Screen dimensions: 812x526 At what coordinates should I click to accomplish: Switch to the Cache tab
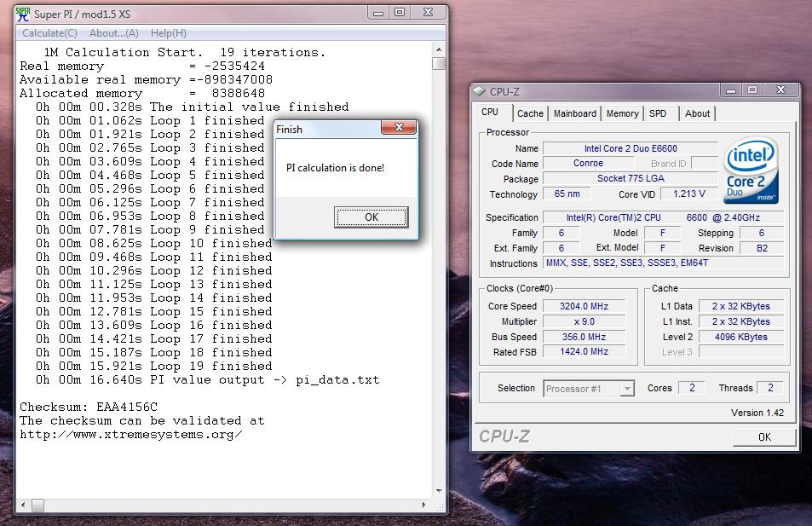(530, 113)
